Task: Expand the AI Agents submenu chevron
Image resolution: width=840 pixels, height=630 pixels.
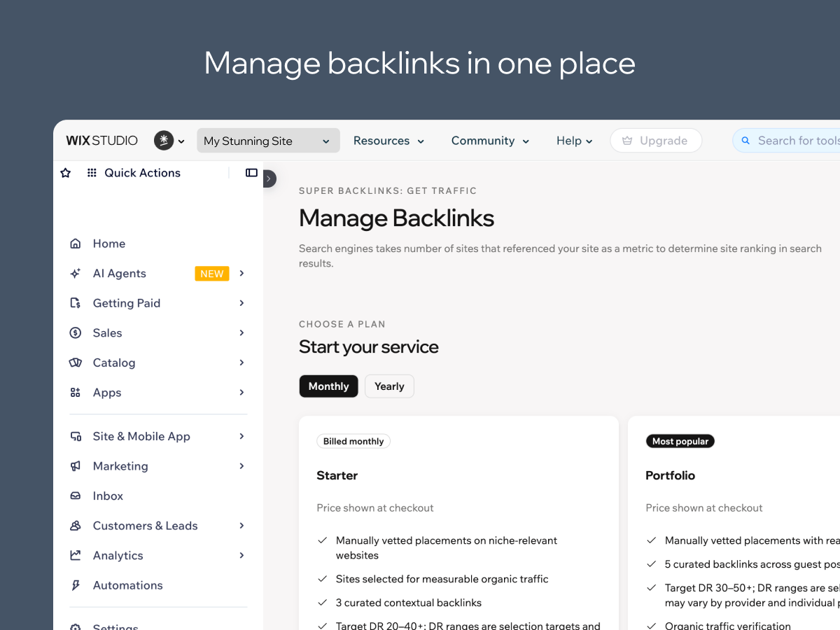Action: (241, 273)
